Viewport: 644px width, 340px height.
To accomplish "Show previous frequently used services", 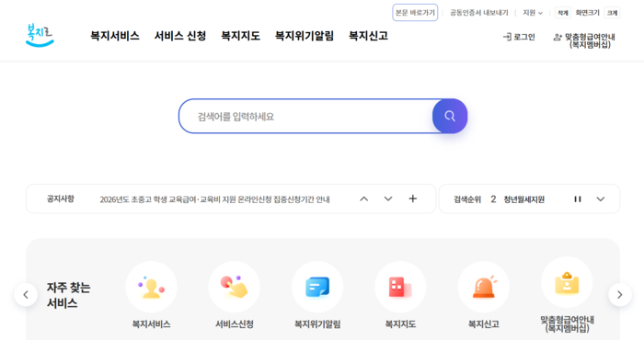I will tap(26, 294).
